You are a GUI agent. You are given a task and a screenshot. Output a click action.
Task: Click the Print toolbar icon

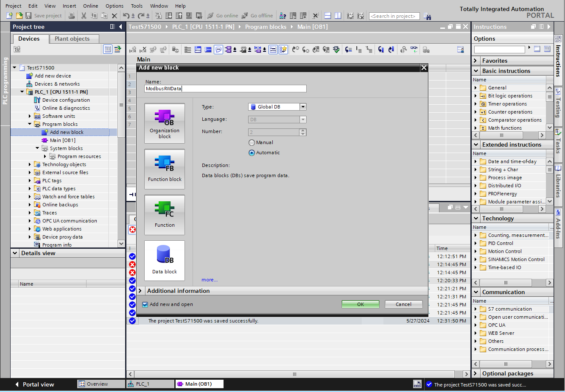tap(72, 16)
